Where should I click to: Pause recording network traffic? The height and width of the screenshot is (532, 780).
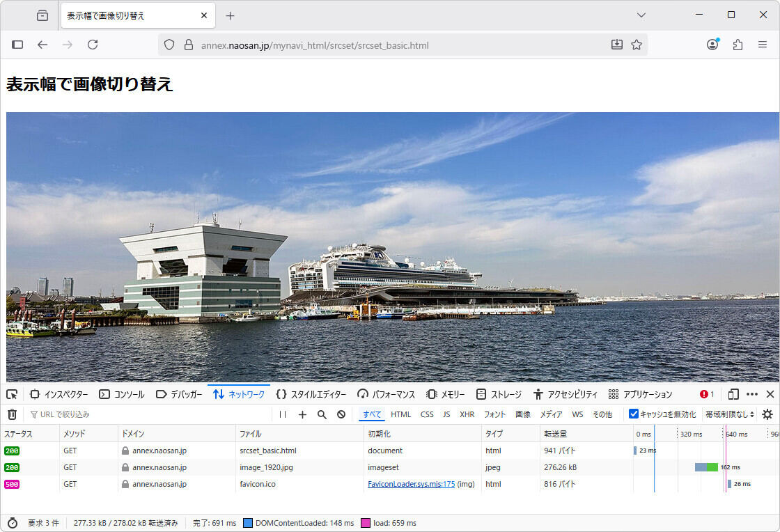point(282,414)
